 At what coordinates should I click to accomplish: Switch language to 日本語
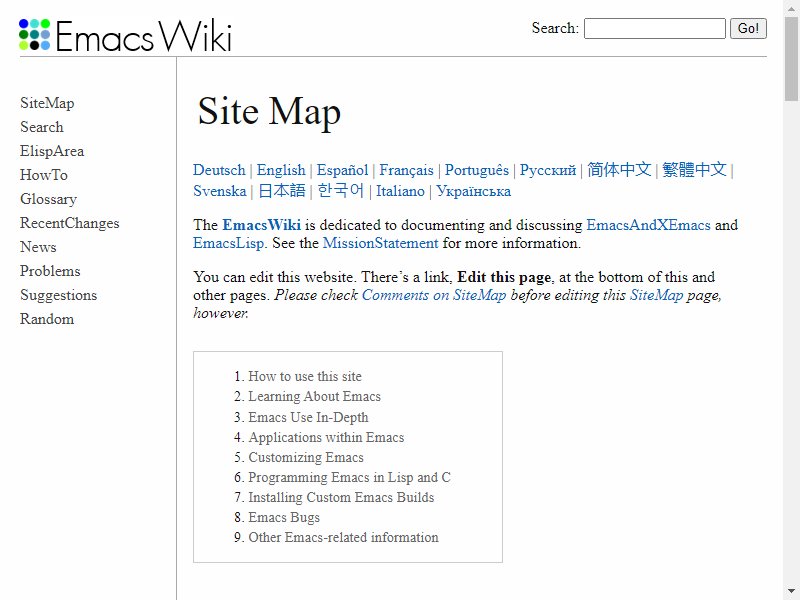tap(282, 190)
